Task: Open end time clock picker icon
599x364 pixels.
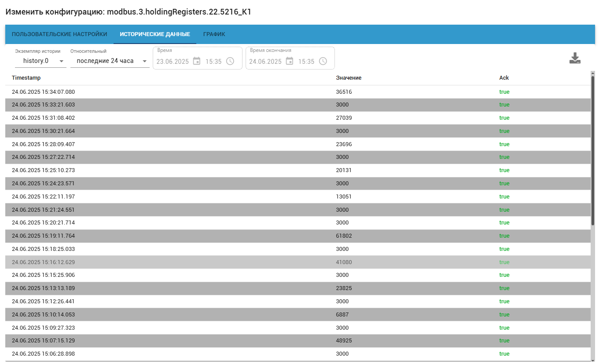Action: [x=323, y=61]
